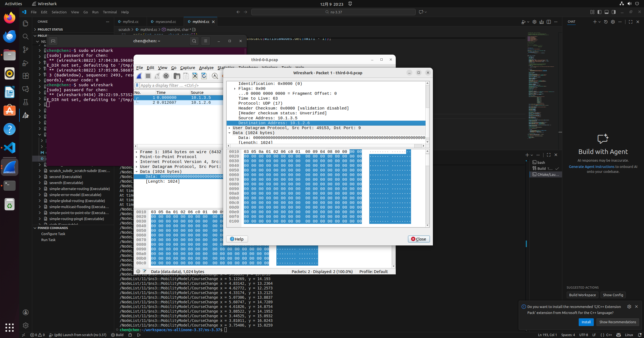Toggle the bottom panel layout button
Viewport: 644px width, 338px height.
606,12
